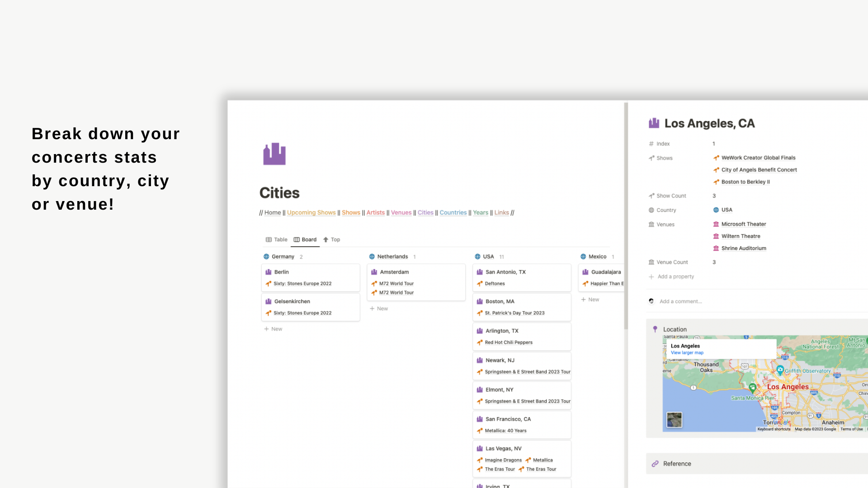Click the Netherlands group globe icon
The image size is (868, 488).
(x=372, y=257)
